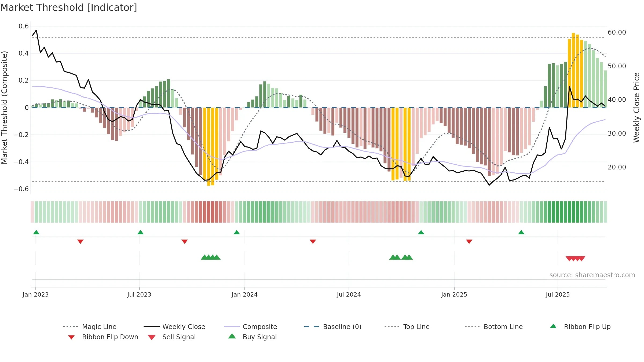Viewport: 644px width, 362px height.
Task: Click the Jul 2024 x-axis label
Action: 349,295
